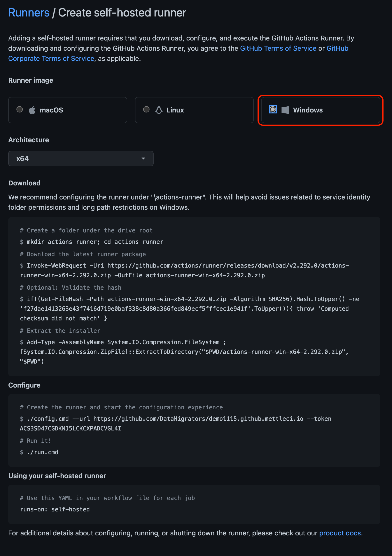Click the macOS label text
The width and height of the screenshot is (392, 556).
(51, 110)
